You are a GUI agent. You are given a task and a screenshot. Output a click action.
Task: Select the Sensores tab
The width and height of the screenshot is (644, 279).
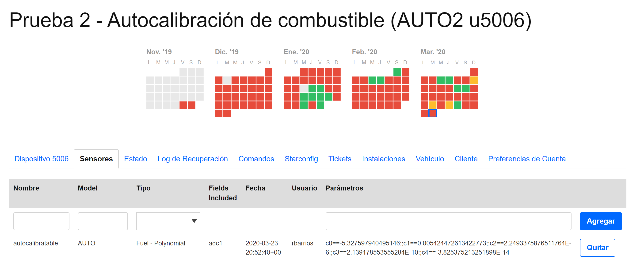(96, 159)
